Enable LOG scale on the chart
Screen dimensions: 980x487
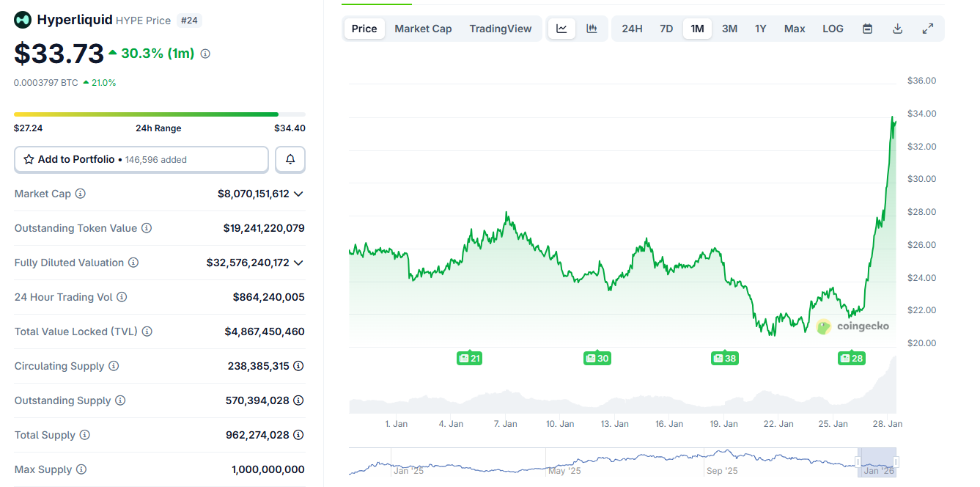[833, 28]
